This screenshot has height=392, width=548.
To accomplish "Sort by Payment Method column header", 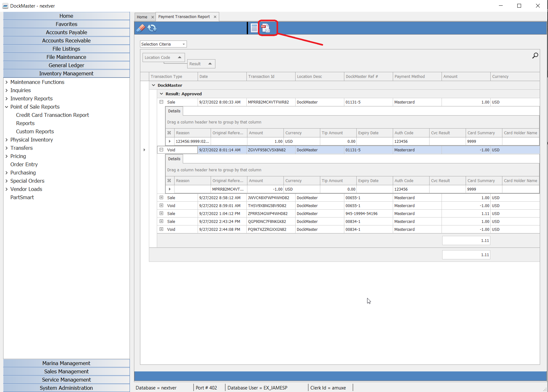I will (417, 77).
